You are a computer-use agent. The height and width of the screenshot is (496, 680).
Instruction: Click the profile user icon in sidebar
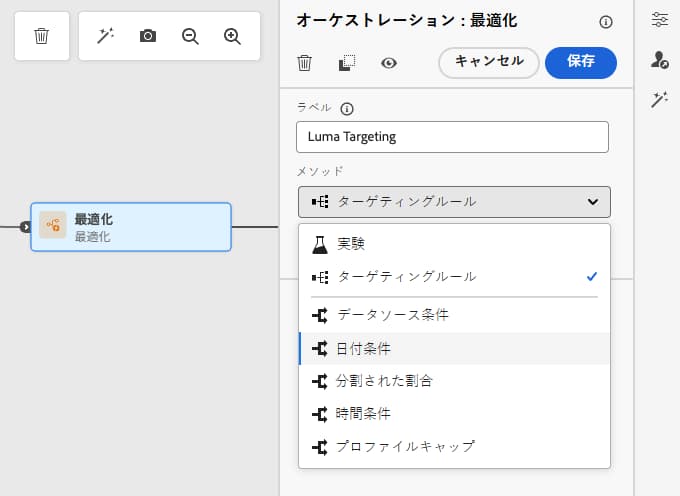point(659,60)
